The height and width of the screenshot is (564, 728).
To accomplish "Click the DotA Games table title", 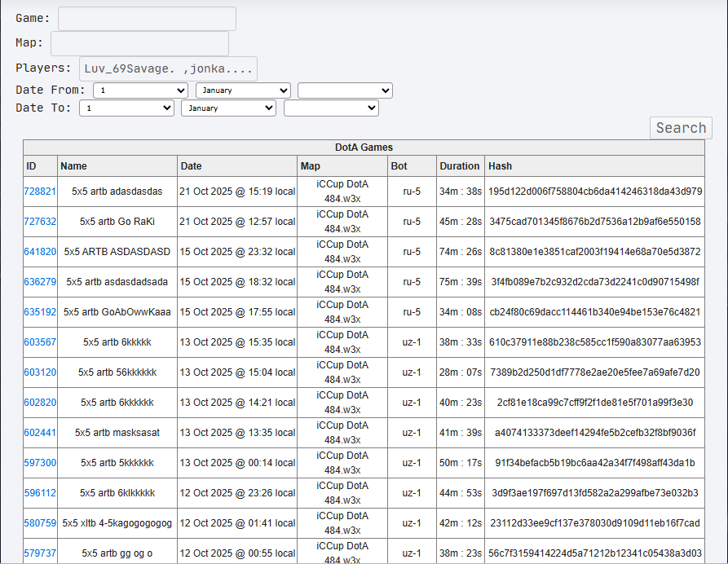I will click(x=364, y=148).
